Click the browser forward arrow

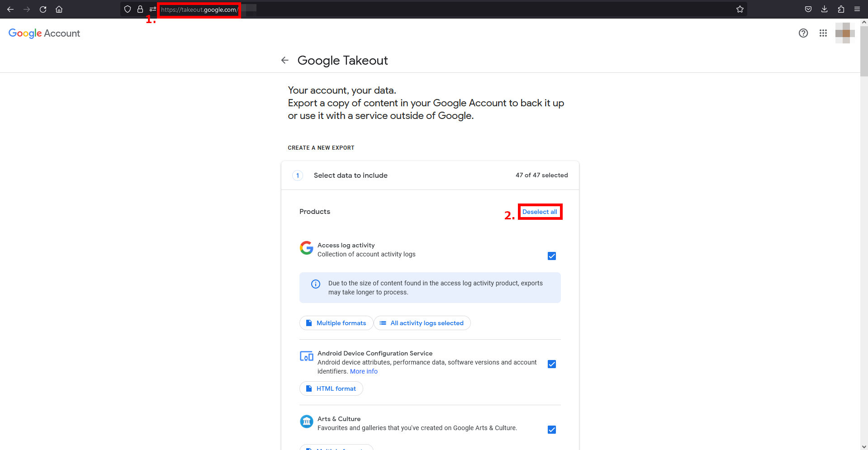27,9
